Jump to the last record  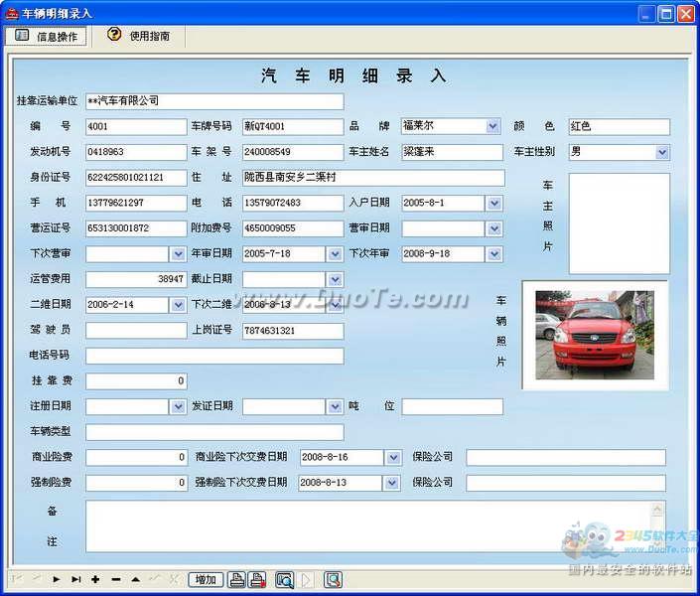[x=76, y=579]
